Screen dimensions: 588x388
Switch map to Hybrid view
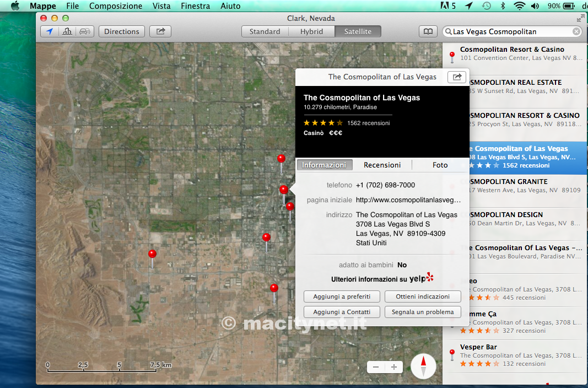tap(311, 31)
